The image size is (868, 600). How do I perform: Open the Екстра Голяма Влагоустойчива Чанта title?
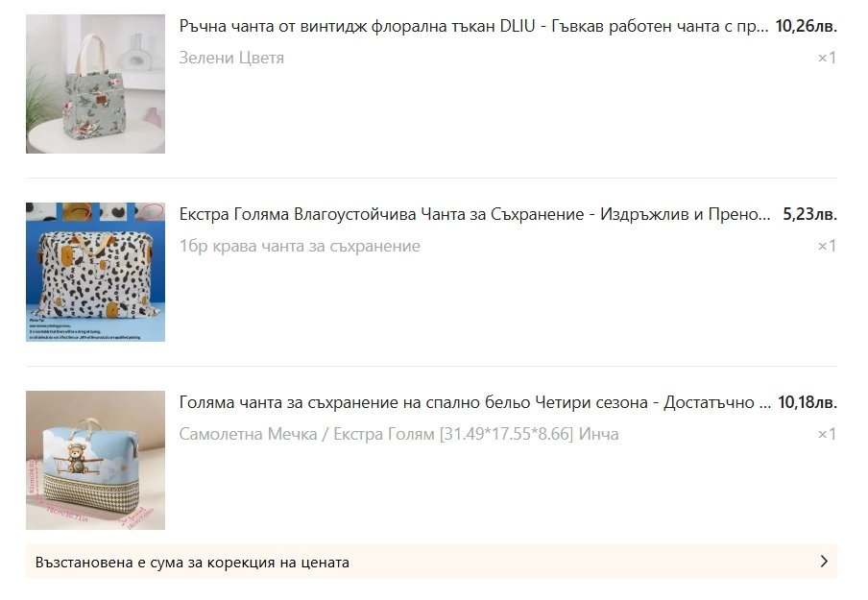(474, 214)
